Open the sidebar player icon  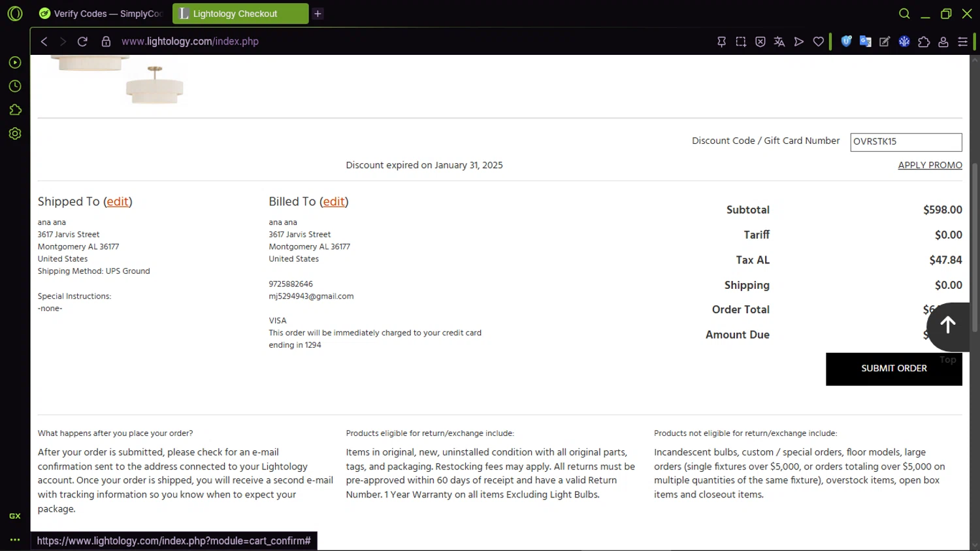[15, 63]
